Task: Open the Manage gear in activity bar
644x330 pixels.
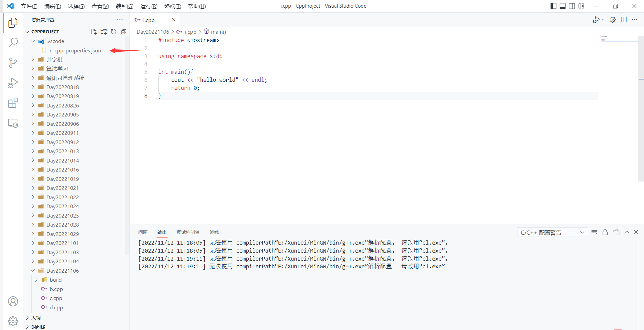Action: click(x=13, y=321)
